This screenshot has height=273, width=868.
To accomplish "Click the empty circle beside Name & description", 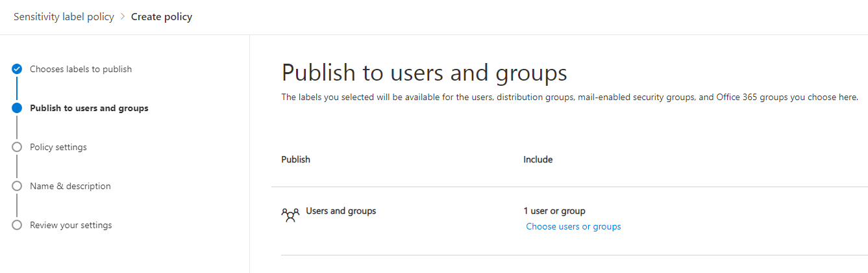I will (17, 186).
